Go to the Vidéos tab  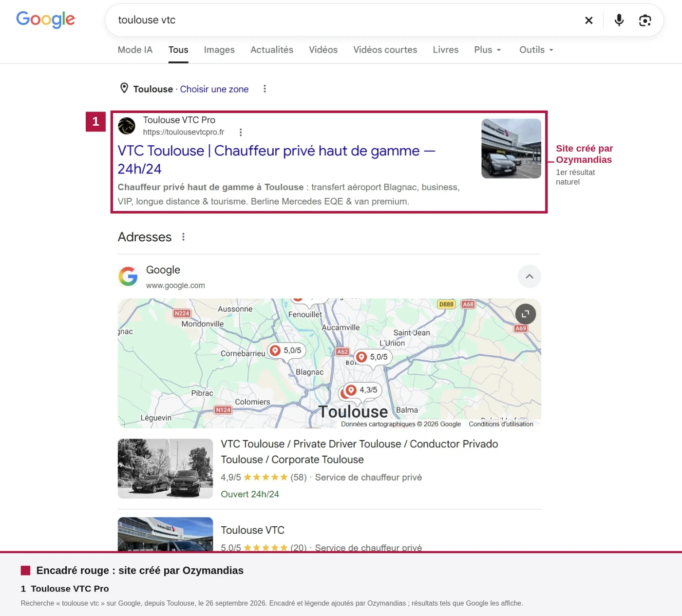coord(323,50)
